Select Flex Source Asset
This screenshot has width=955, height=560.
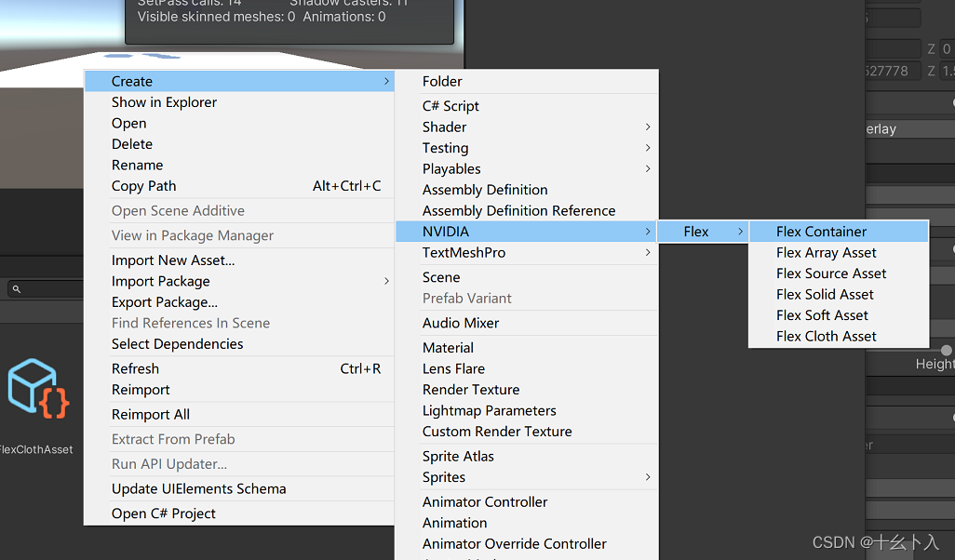point(831,273)
